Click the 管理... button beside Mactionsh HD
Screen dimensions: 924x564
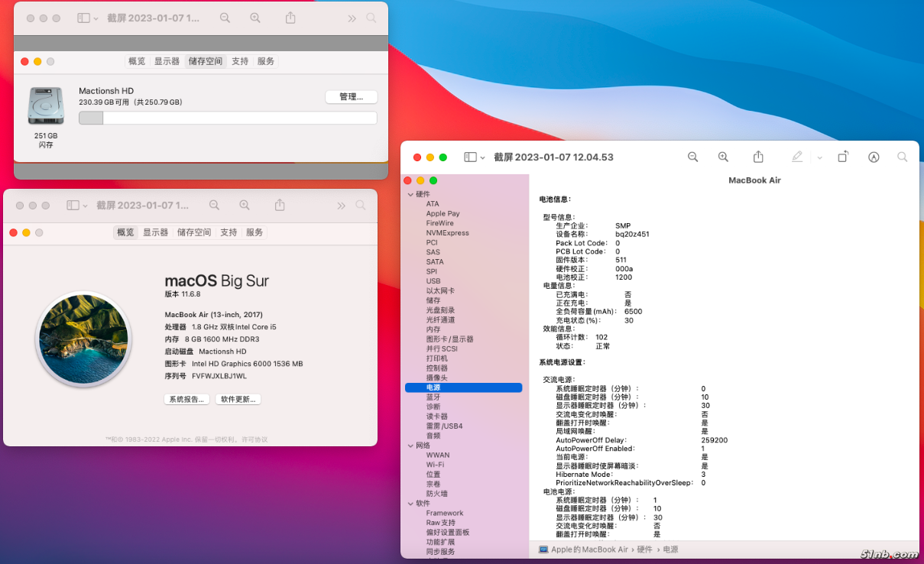tap(352, 97)
